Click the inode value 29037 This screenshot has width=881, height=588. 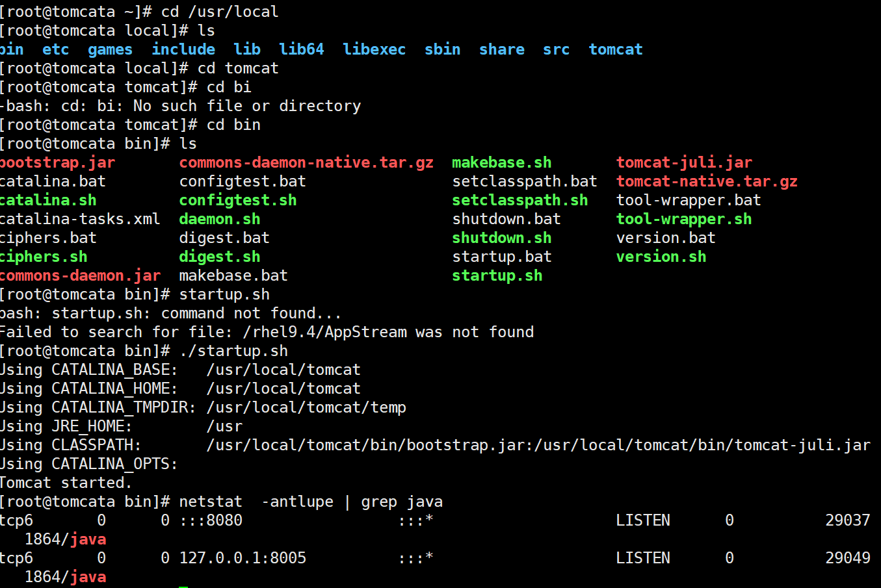(x=848, y=520)
